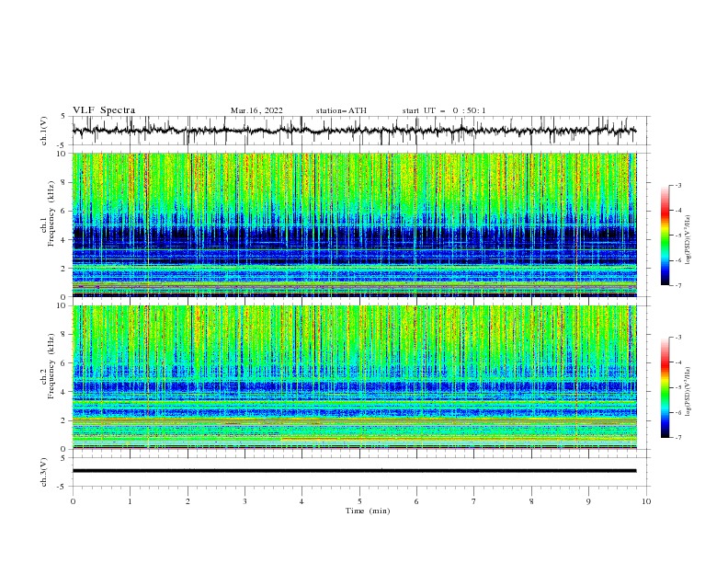Click the "-7" value on ch.2 color bar

[x=678, y=437]
